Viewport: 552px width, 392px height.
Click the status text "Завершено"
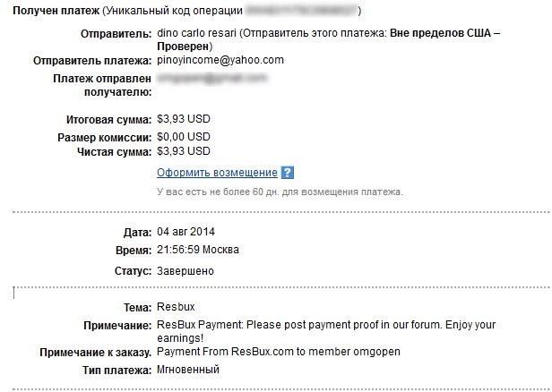pyautogui.click(x=185, y=270)
